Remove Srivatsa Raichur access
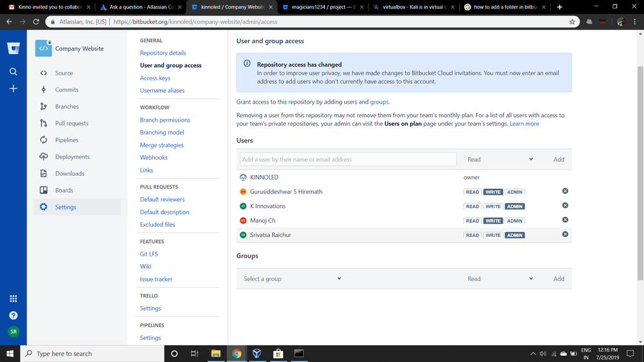 coord(565,234)
